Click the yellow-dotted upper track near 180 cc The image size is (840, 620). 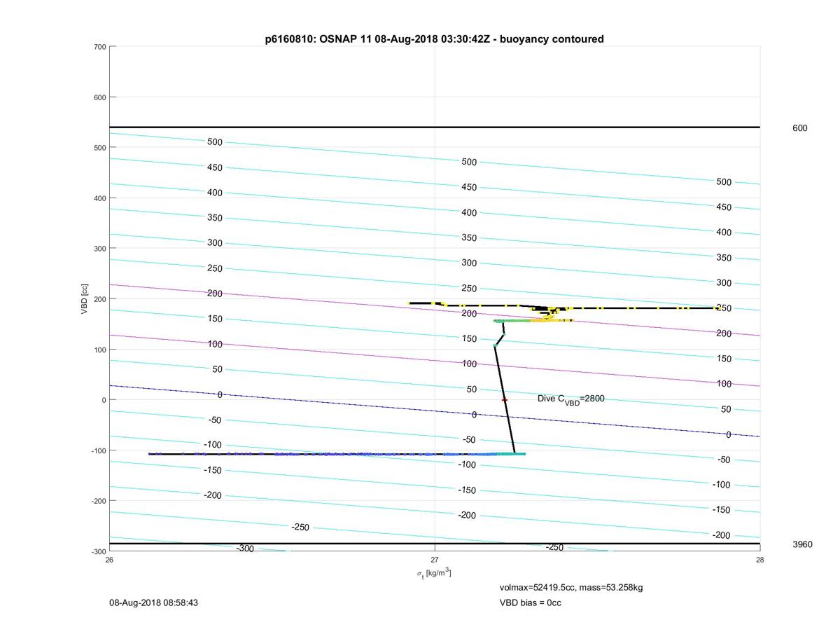point(563,306)
